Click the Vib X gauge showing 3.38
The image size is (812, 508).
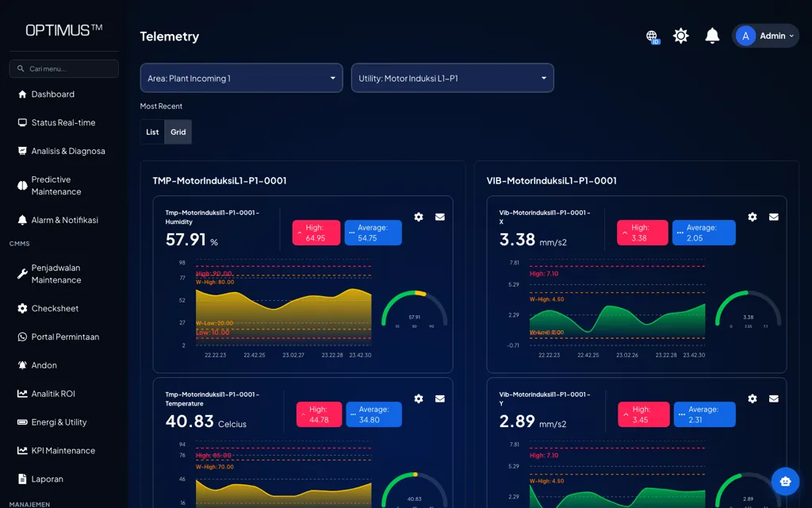pyautogui.click(x=749, y=310)
